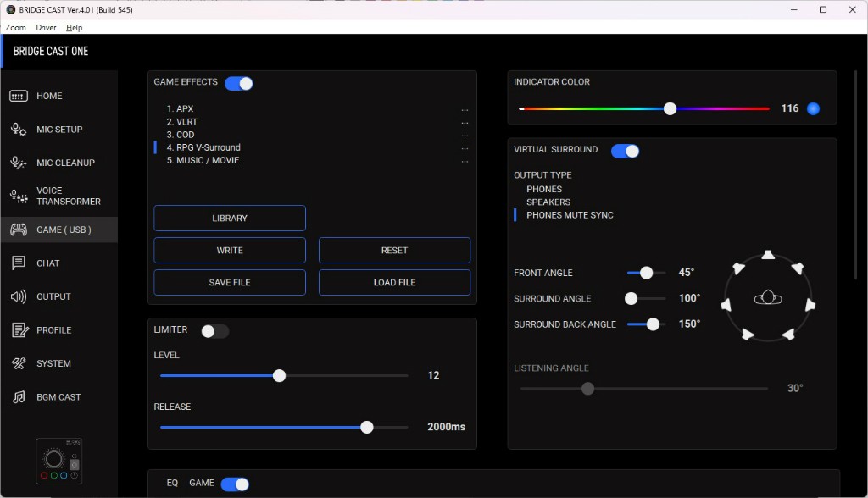This screenshot has height=498, width=868.
Task: Select the Chat speech bubble icon
Action: [x=19, y=263]
